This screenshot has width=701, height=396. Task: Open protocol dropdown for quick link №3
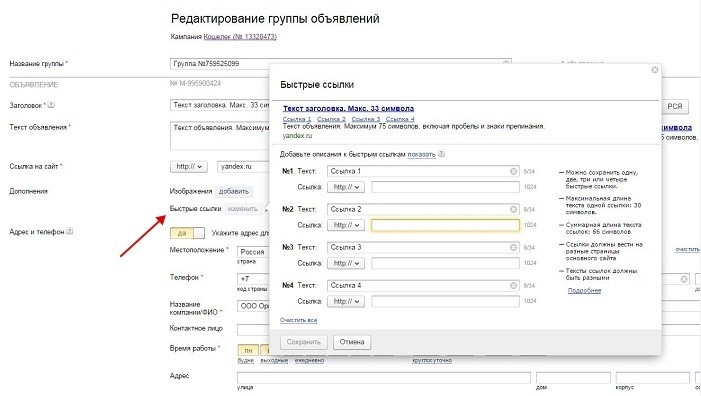pos(346,263)
